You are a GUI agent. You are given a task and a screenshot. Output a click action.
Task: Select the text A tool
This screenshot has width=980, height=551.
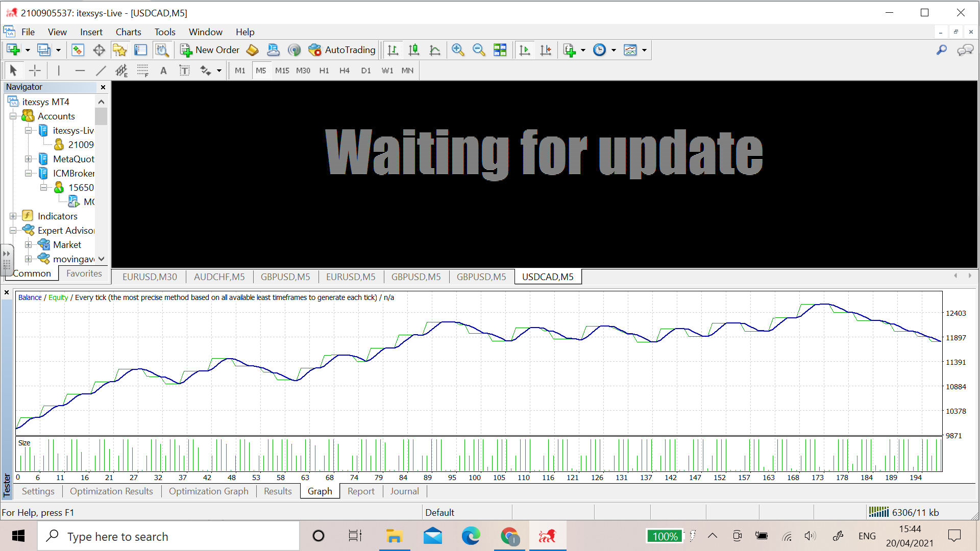(x=163, y=70)
